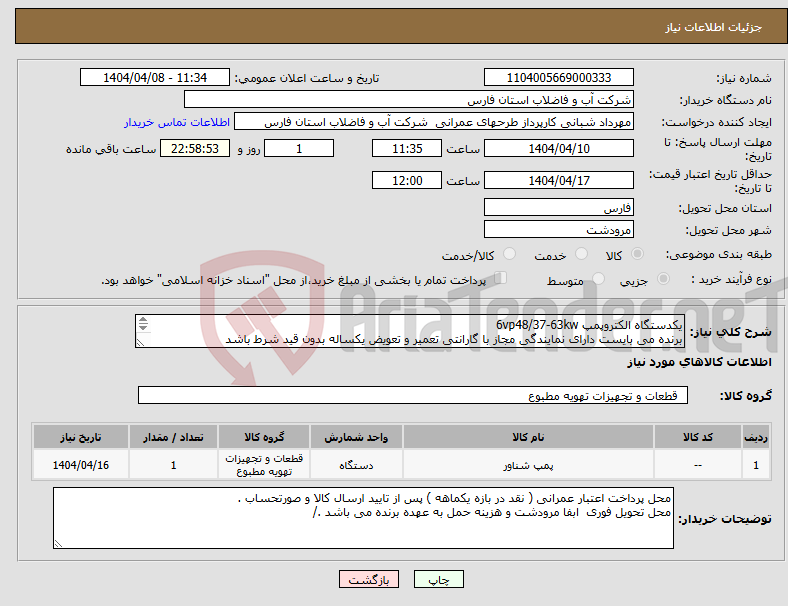The height and width of the screenshot is (606, 788).
Task: Click the delivery province field فارس
Action: (559, 207)
